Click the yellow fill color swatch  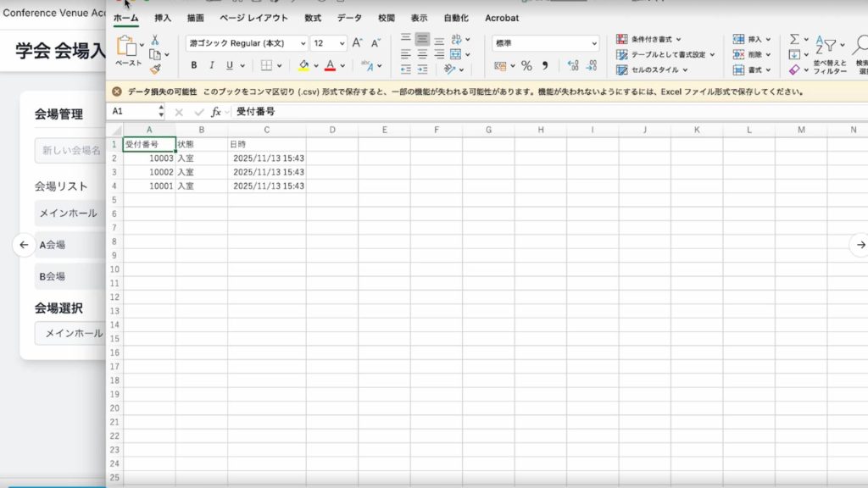click(303, 65)
